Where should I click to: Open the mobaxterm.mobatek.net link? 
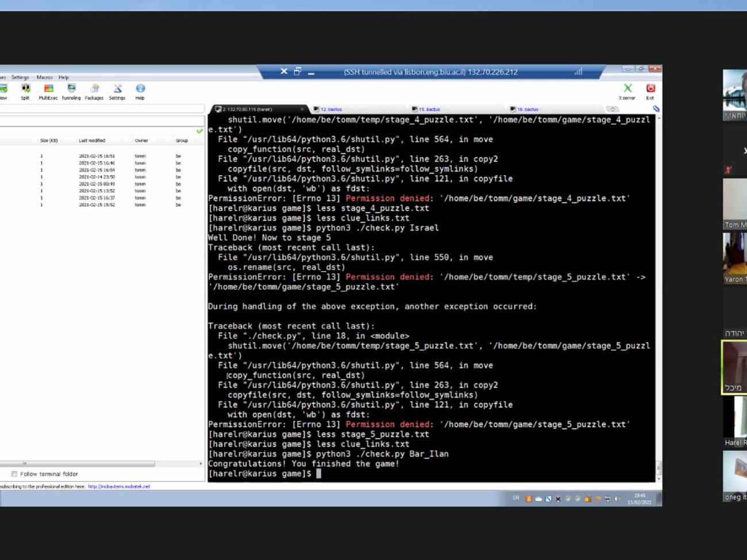[119, 487]
